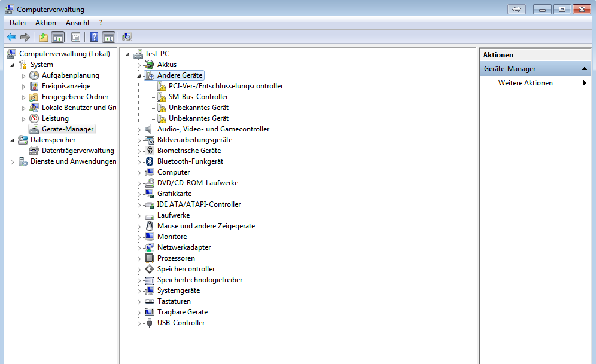Collapse the Datenspeicher node
Screen dimensions: 596x364
click(x=12, y=140)
